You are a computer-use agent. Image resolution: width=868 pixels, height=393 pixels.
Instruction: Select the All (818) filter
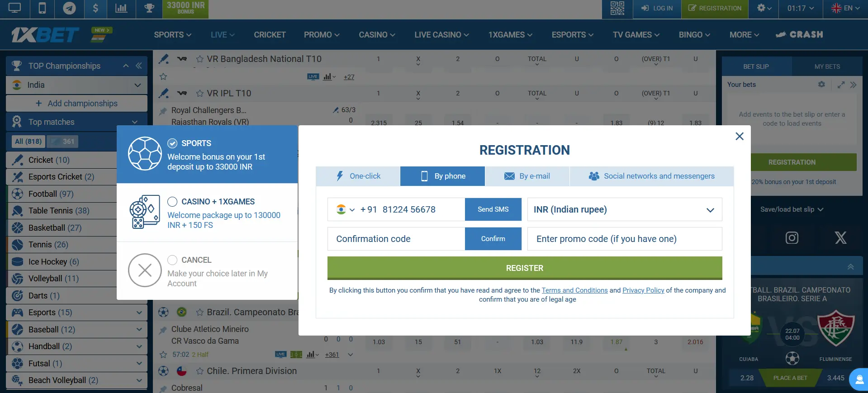28,142
